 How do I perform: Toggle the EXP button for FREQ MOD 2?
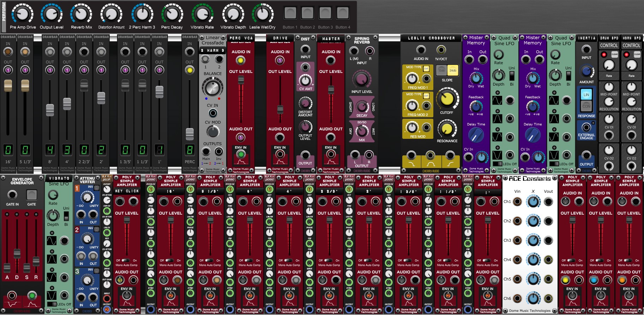[x=426, y=96]
